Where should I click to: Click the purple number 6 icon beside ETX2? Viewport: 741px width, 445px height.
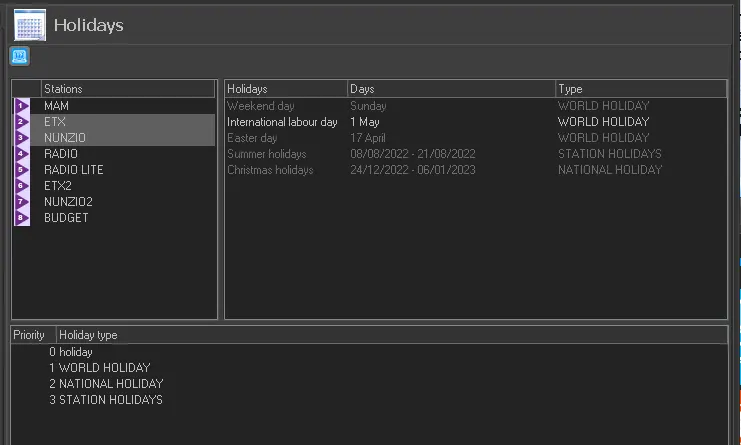click(22, 186)
